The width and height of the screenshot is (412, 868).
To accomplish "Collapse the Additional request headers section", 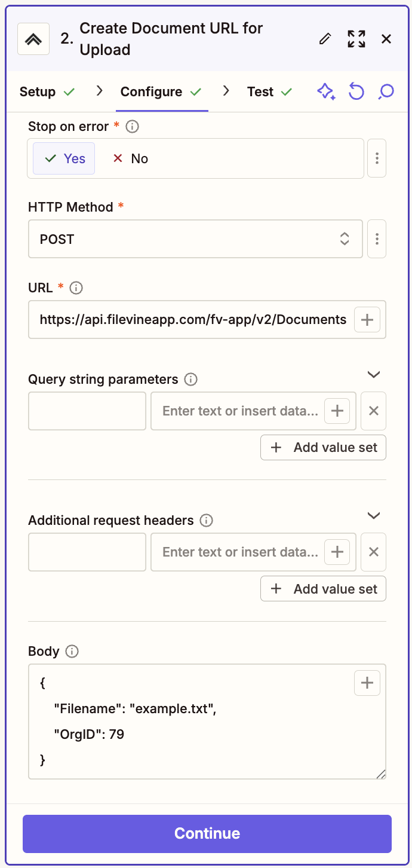I will (x=373, y=515).
